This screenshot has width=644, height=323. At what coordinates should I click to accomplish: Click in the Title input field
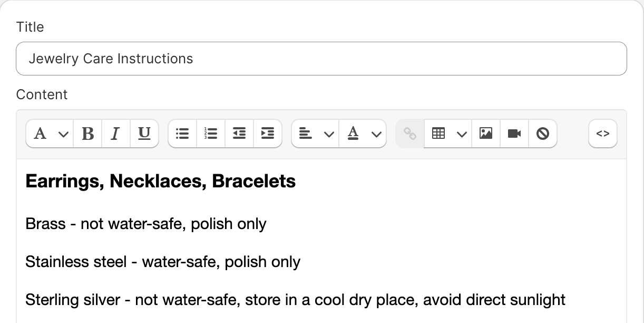click(321, 59)
